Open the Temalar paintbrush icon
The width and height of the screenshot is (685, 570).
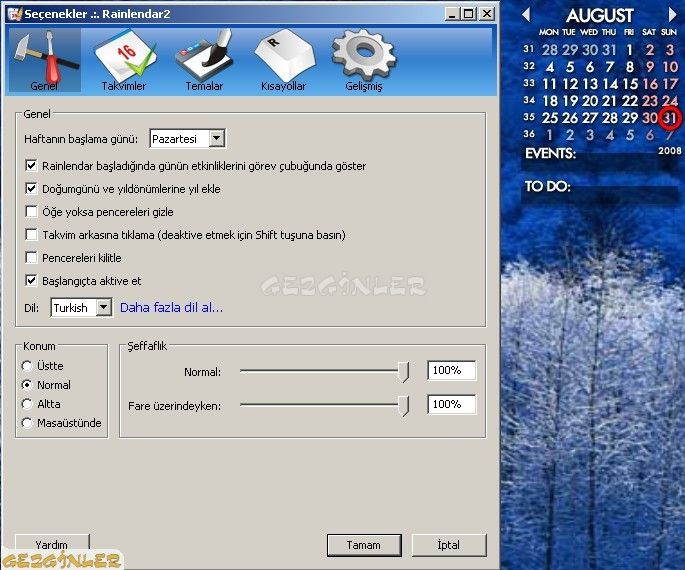click(x=204, y=60)
